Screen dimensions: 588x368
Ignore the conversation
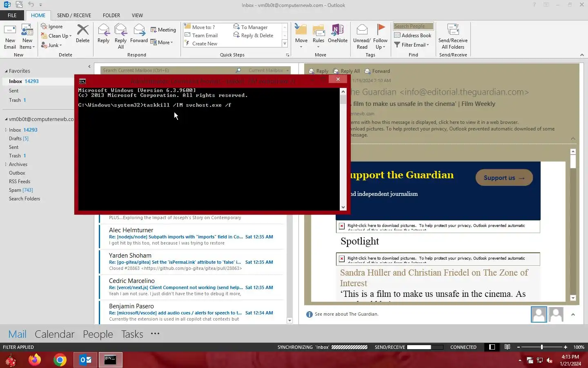click(x=52, y=27)
